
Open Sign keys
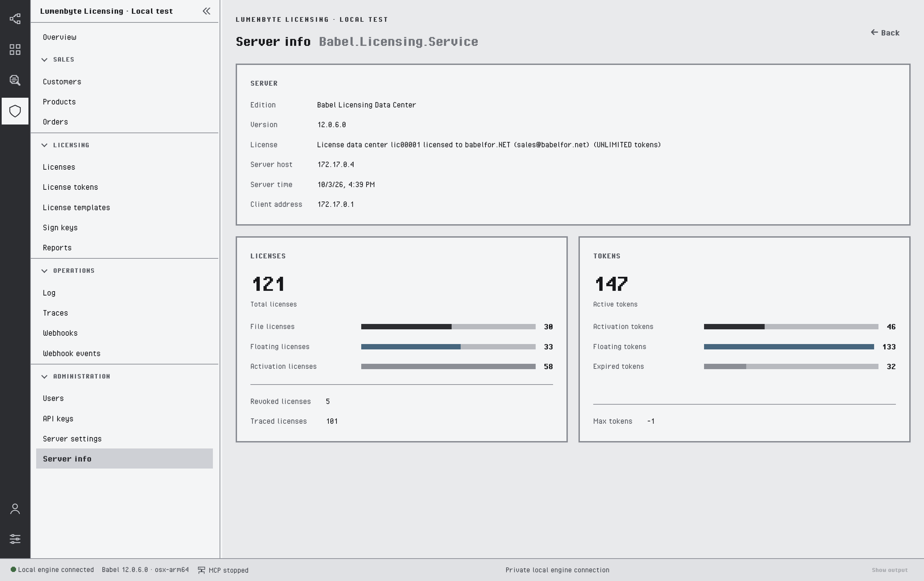coord(124,228)
